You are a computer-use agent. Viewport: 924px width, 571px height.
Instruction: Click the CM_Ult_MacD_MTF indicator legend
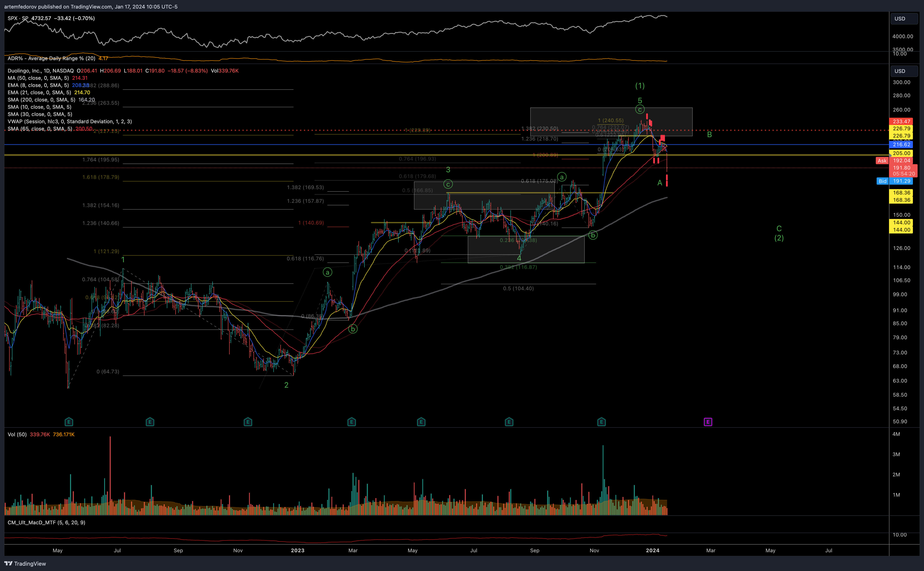pyautogui.click(x=46, y=522)
